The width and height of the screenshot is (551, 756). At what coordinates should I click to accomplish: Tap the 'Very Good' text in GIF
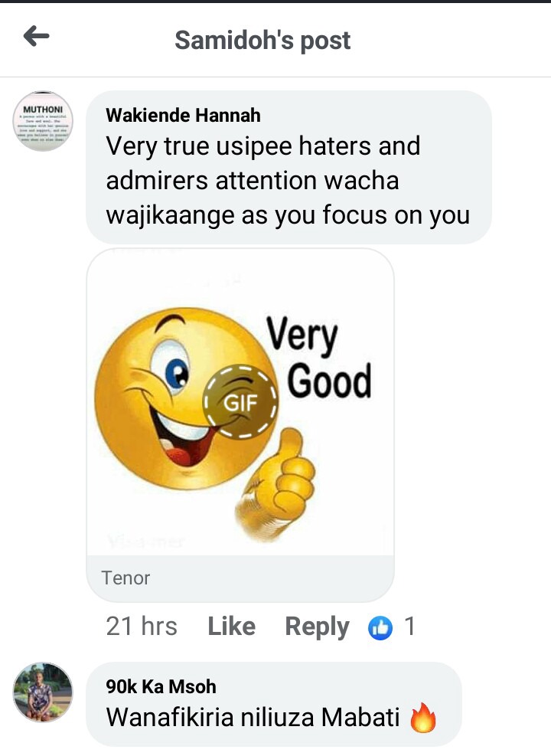[319, 357]
